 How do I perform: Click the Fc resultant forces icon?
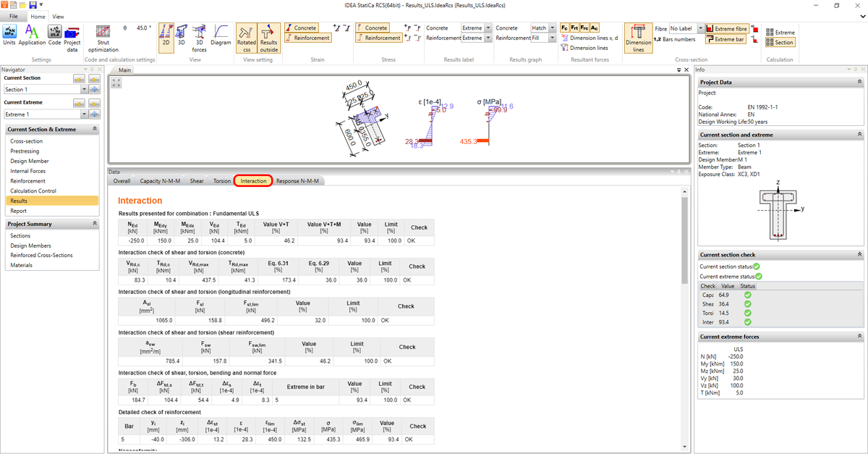click(563, 28)
